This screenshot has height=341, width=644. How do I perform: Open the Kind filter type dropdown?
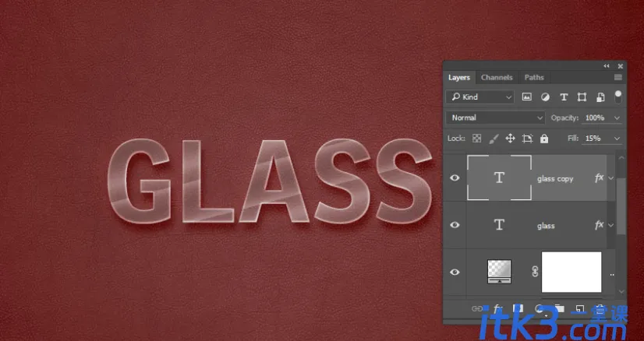coord(479,97)
